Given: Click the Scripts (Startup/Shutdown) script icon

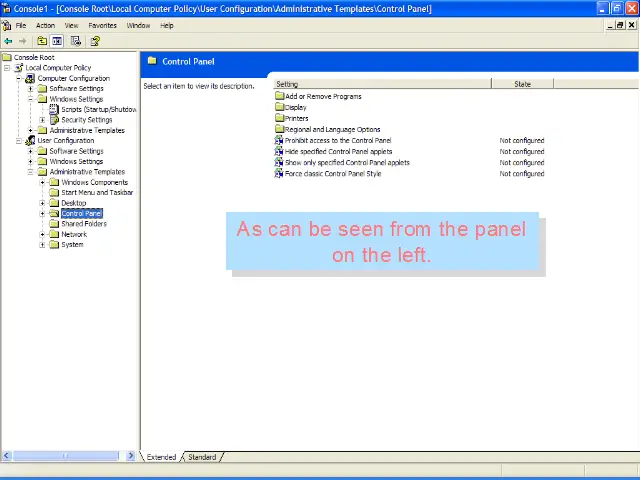Looking at the screenshot, I should click(x=54, y=109).
